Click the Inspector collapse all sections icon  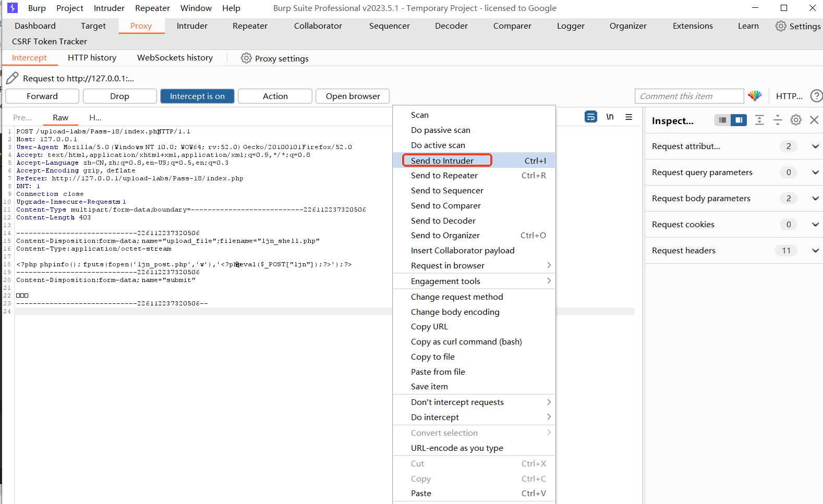778,120
